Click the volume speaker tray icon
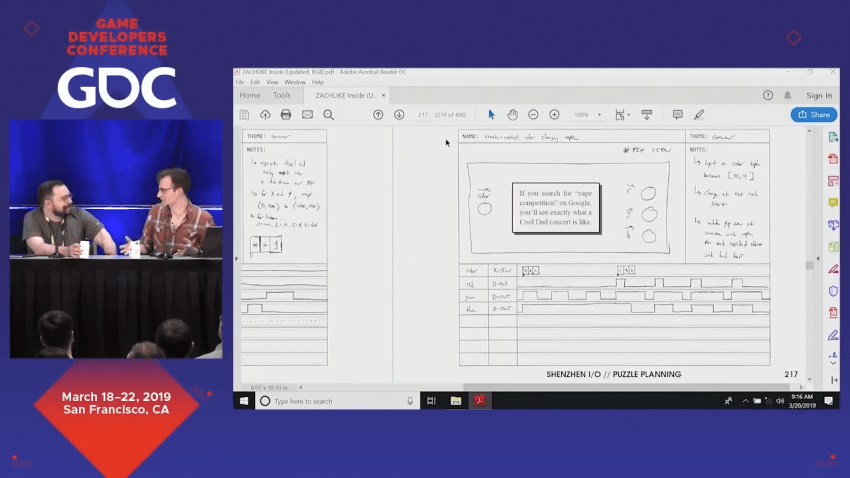Screen dimensions: 850x478 click(780, 401)
